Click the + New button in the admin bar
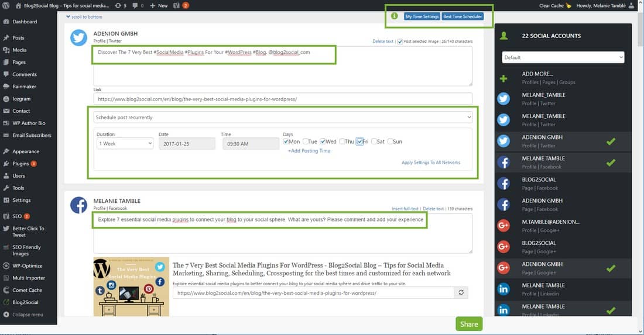The width and height of the screenshot is (644, 335). pyautogui.click(x=159, y=5)
